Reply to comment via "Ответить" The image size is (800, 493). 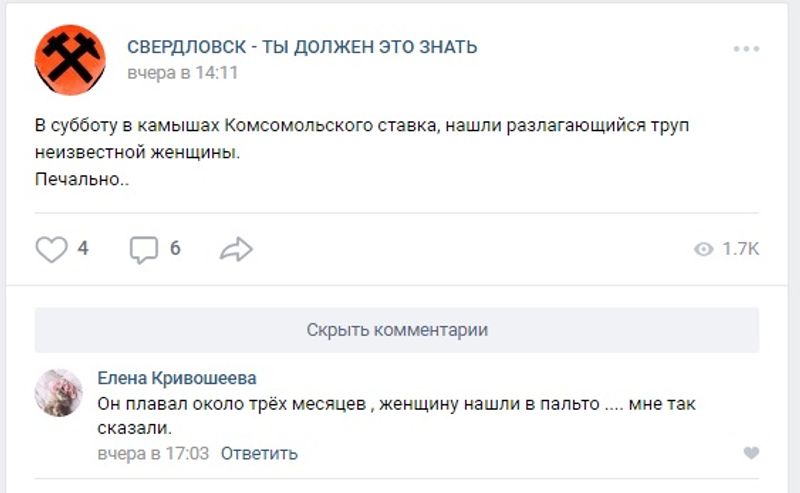click(x=259, y=453)
